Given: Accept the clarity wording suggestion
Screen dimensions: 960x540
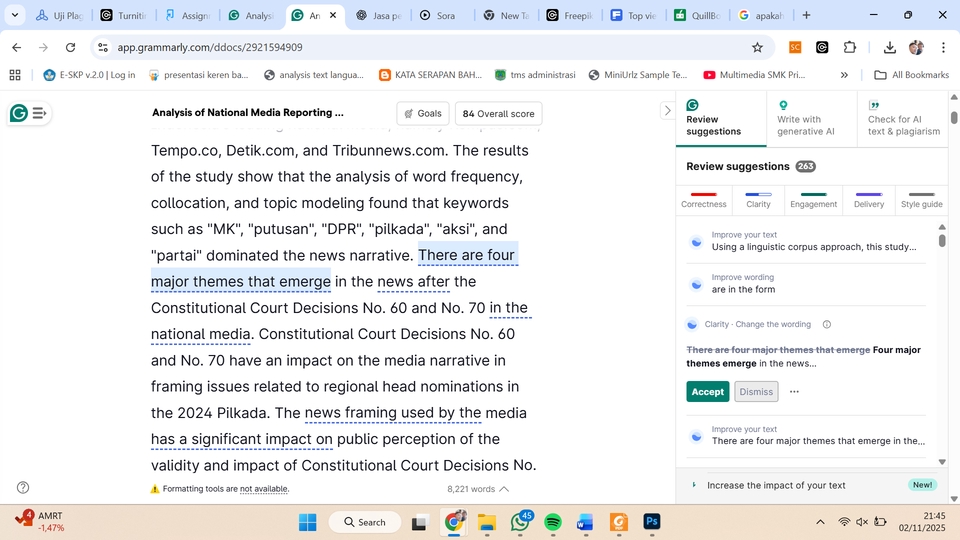Looking at the screenshot, I should pyautogui.click(x=707, y=392).
